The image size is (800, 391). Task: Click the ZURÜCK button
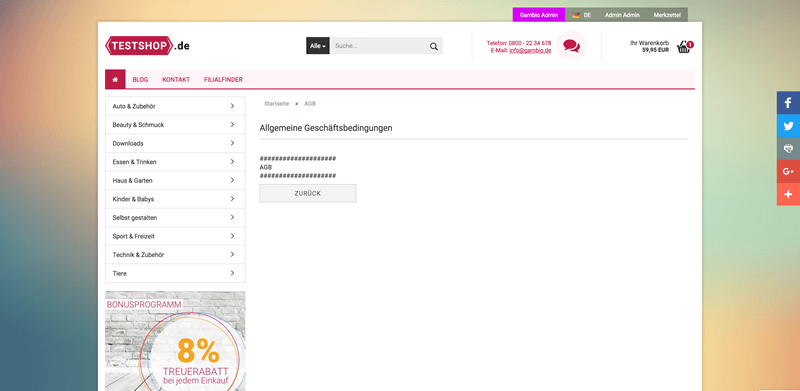tap(308, 193)
